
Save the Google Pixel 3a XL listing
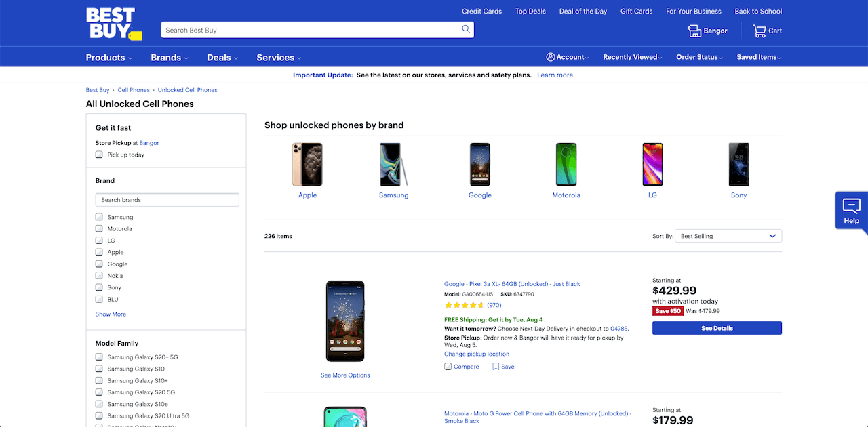click(x=503, y=366)
